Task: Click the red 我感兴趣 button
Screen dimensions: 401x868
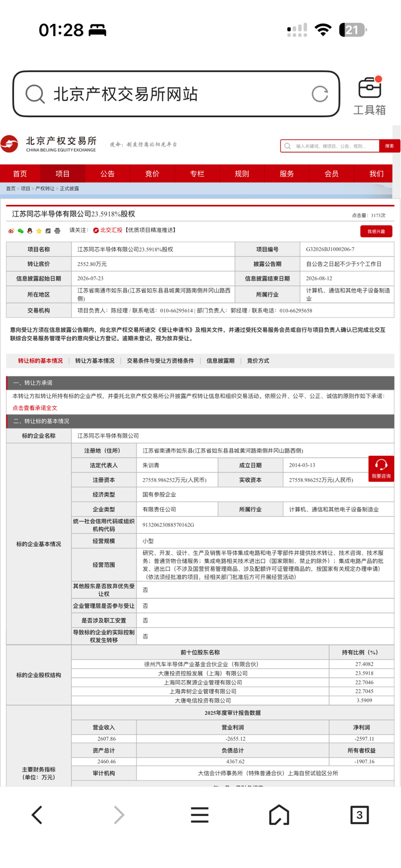Action: coord(376,231)
